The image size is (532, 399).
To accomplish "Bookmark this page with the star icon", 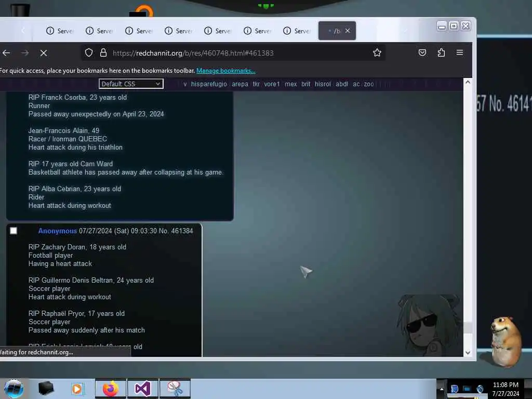I will 377,52.
